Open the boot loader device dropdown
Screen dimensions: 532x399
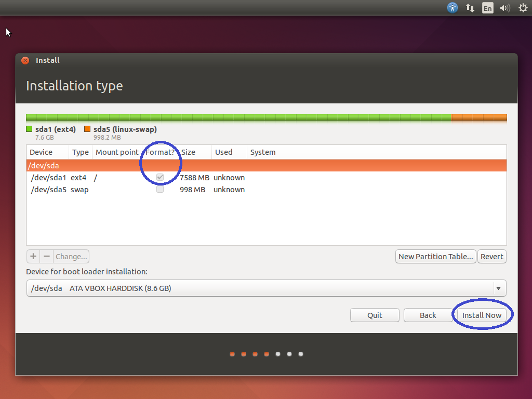click(498, 288)
